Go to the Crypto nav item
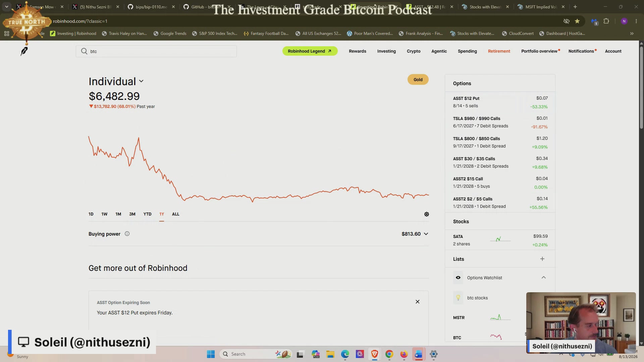Viewport: 644px width, 362px height. (x=414, y=51)
